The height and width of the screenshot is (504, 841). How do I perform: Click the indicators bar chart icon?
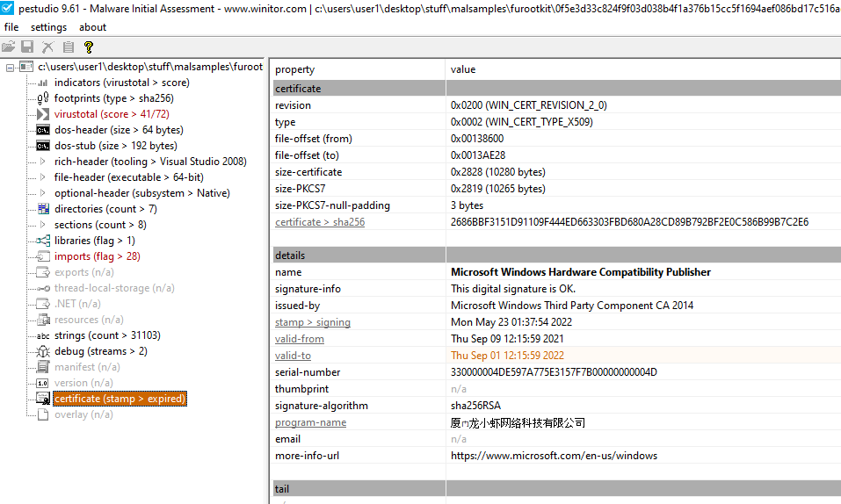[x=43, y=83]
